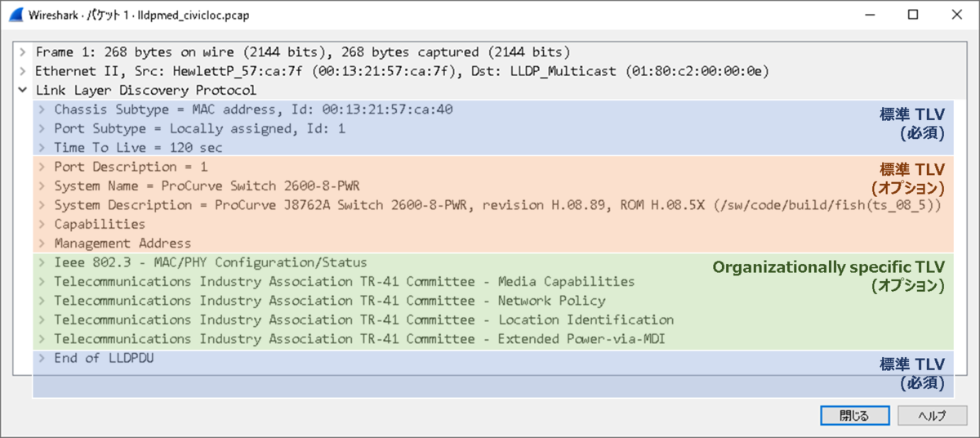Click the ヘルプ (Help) button

pos(932,415)
